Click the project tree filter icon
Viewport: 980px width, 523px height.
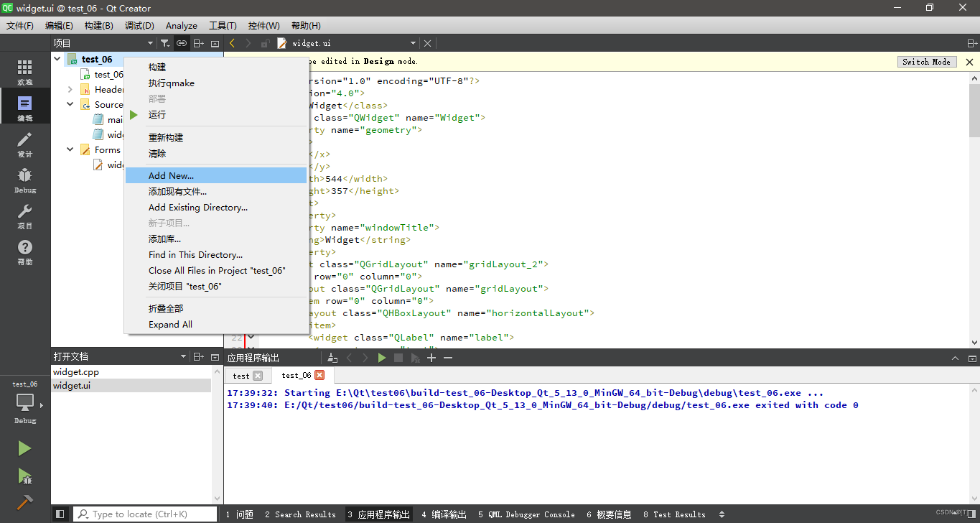pos(165,43)
